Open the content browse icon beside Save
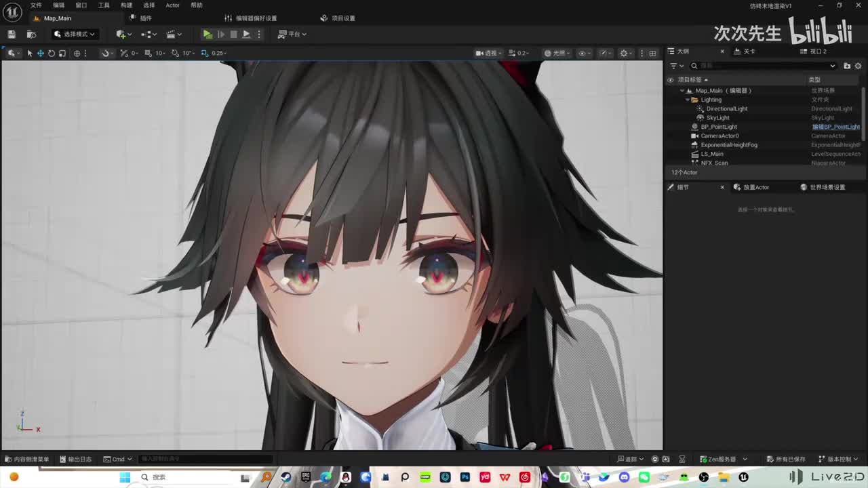The height and width of the screenshot is (488, 868). point(31,34)
